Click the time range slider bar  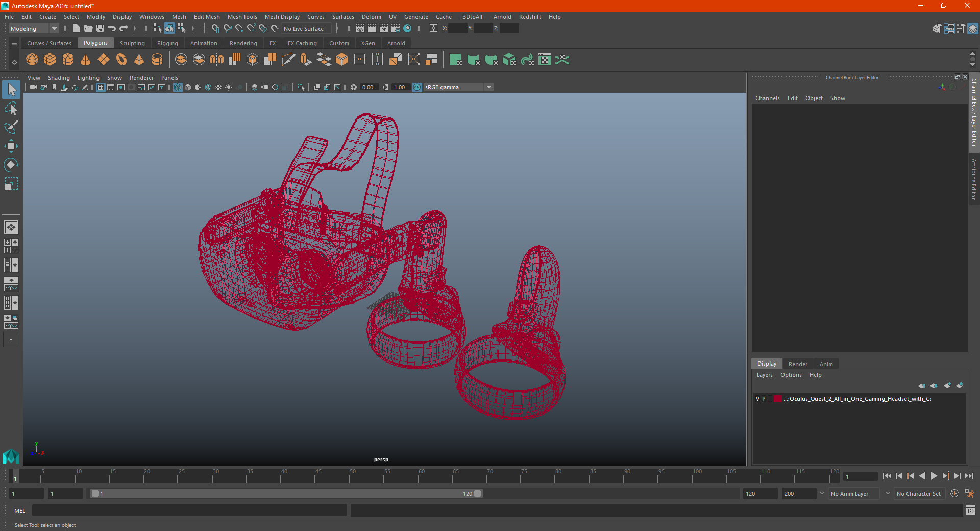286,494
